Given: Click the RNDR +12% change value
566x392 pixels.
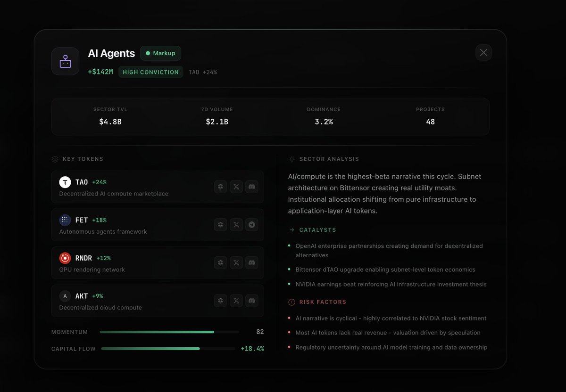Looking at the screenshot, I should [x=103, y=258].
